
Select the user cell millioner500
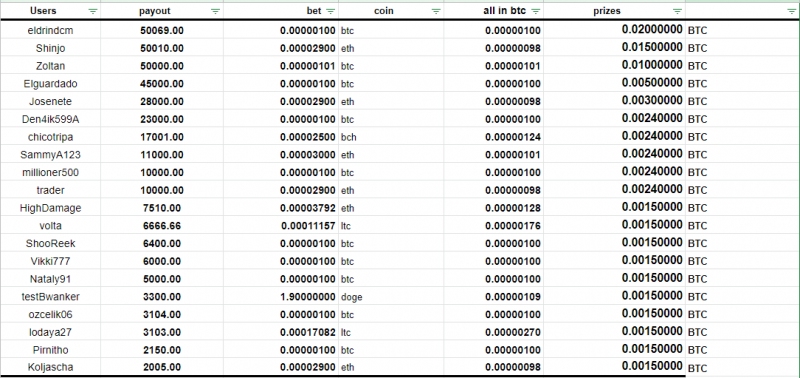coord(51,172)
